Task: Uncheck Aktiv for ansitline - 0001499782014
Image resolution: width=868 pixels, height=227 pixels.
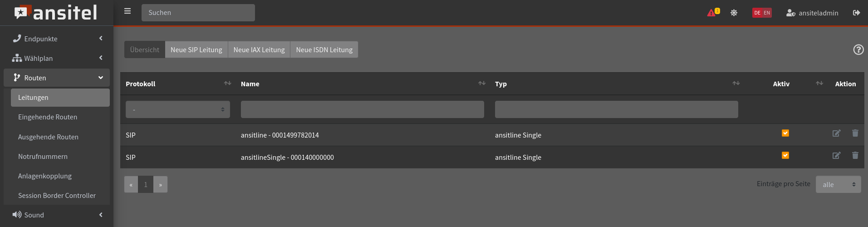Action: [x=785, y=133]
